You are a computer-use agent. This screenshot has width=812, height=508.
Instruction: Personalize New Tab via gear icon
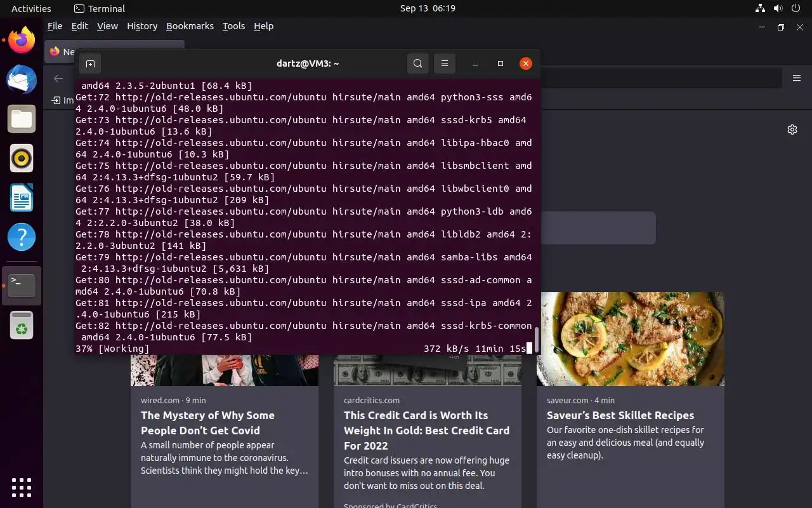coord(792,130)
